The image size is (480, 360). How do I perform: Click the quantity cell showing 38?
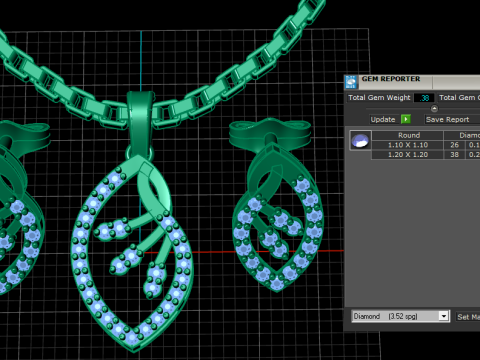454,155
